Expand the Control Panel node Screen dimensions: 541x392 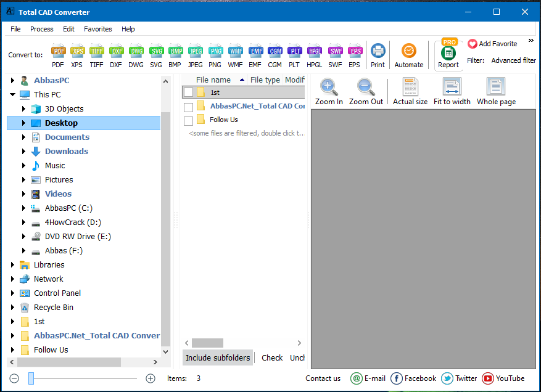13,293
